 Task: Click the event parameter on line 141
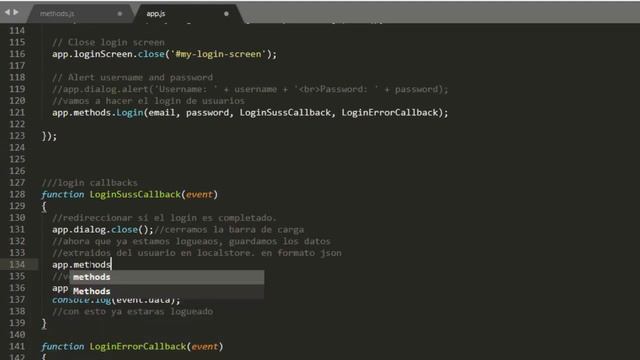[204, 347]
